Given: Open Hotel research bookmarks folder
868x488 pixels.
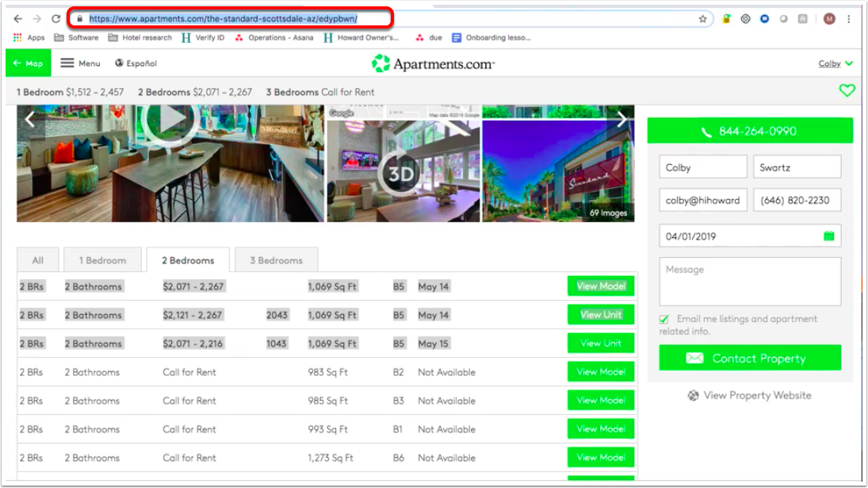Looking at the screenshot, I should pyautogui.click(x=140, y=37).
